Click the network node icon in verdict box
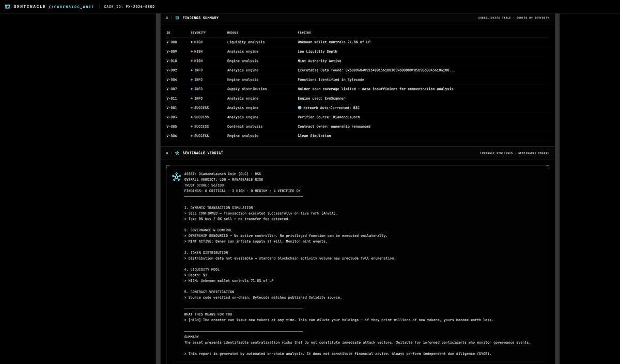The height and width of the screenshot is (364, 620). coord(177,177)
